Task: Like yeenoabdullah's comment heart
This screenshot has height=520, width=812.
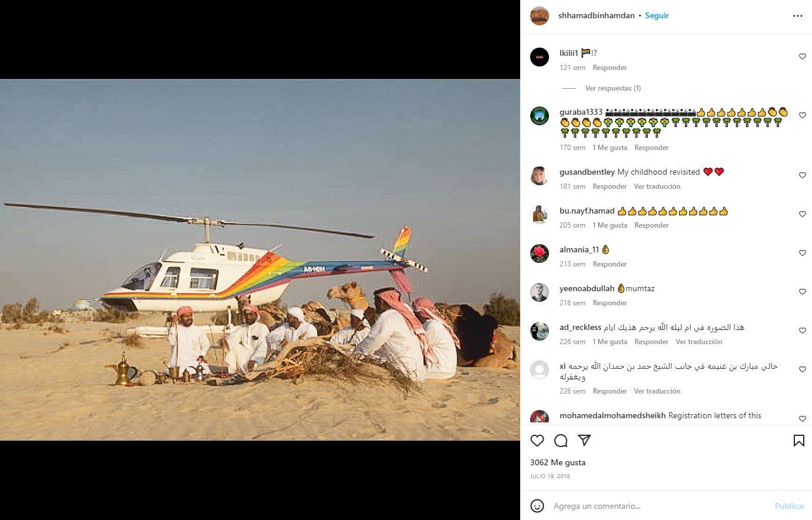Action: [803, 292]
